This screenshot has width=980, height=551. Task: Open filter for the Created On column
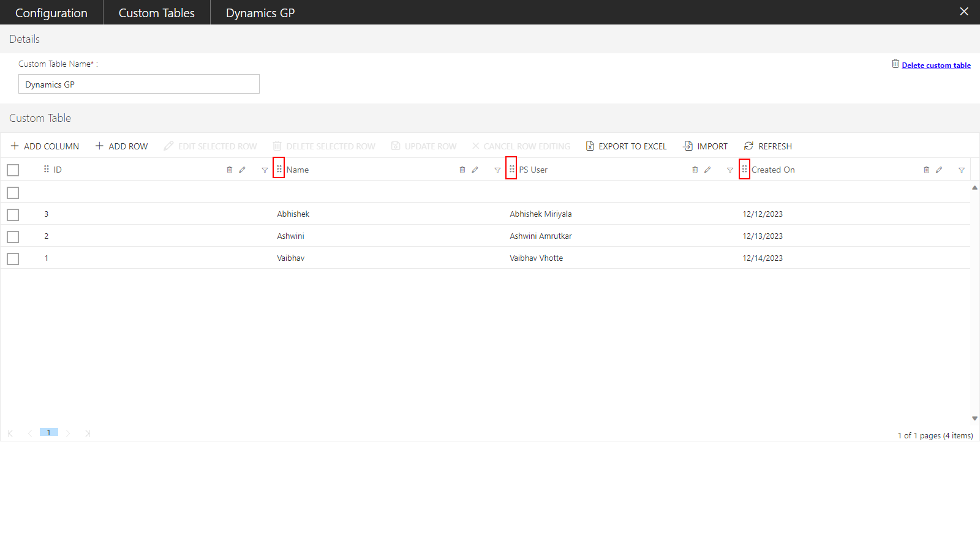pos(962,170)
